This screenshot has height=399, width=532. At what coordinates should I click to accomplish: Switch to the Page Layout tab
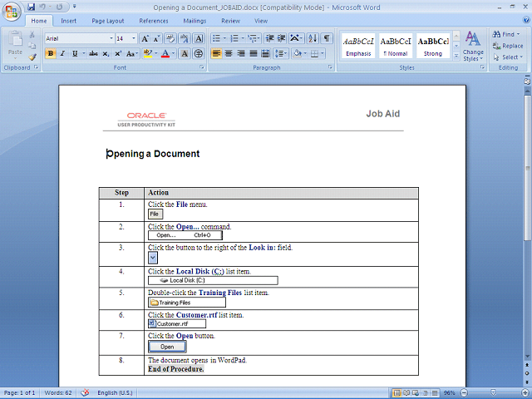pos(108,21)
